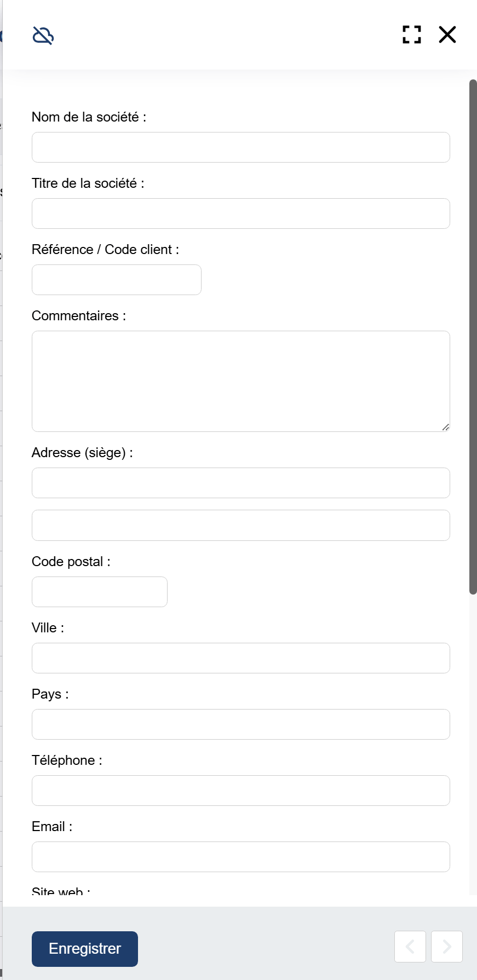Click the Code postal input
This screenshot has width=477, height=980.
click(100, 592)
